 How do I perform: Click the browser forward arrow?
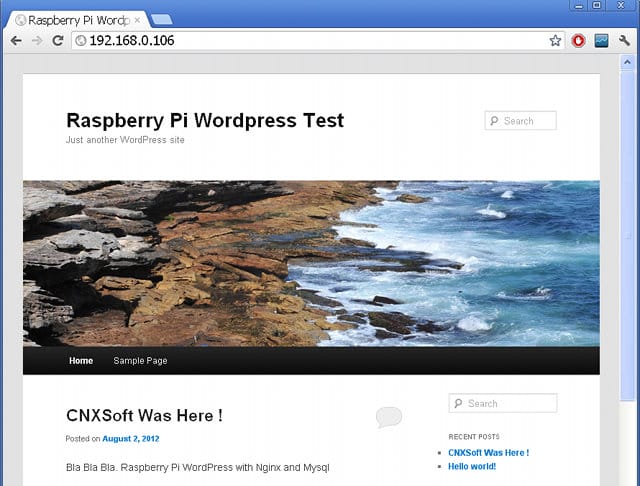point(37,40)
